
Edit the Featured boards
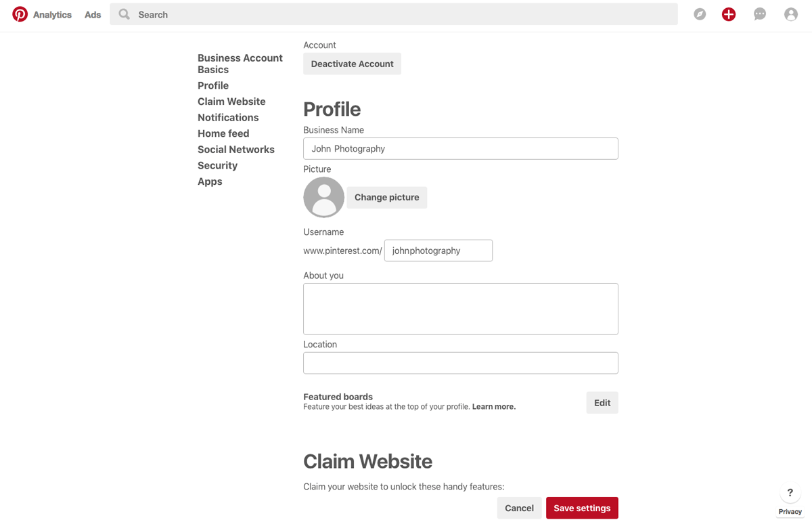pyautogui.click(x=602, y=402)
